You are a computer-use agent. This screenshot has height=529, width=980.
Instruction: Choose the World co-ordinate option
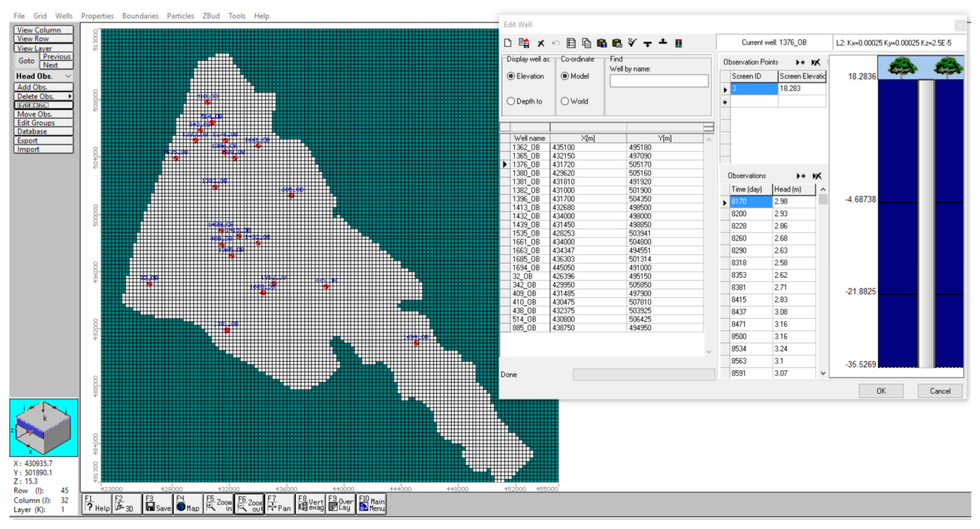point(565,101)
